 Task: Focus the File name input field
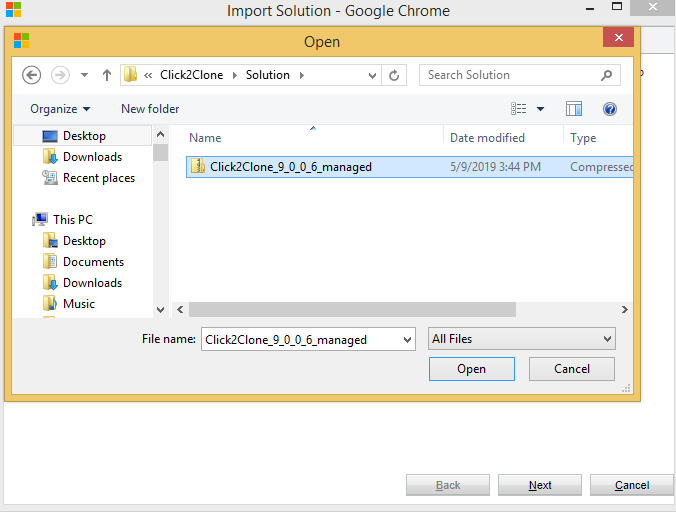click(308, 340)
